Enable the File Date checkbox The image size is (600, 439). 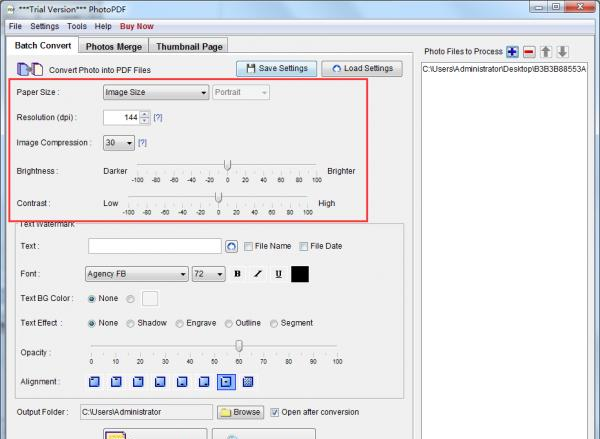coord(305,246)
